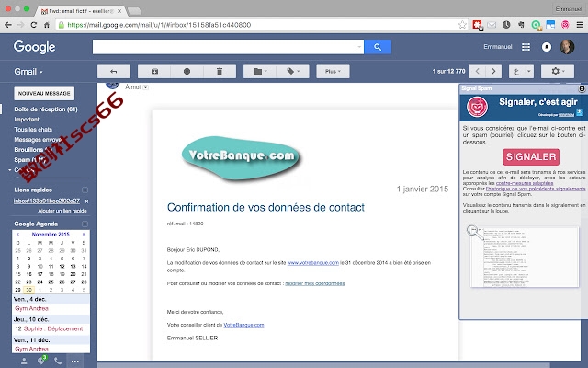Image resolution: width=588 pixels, height=368 pixels.
Task: Open a new browser tab
Action: pos(134,11)
